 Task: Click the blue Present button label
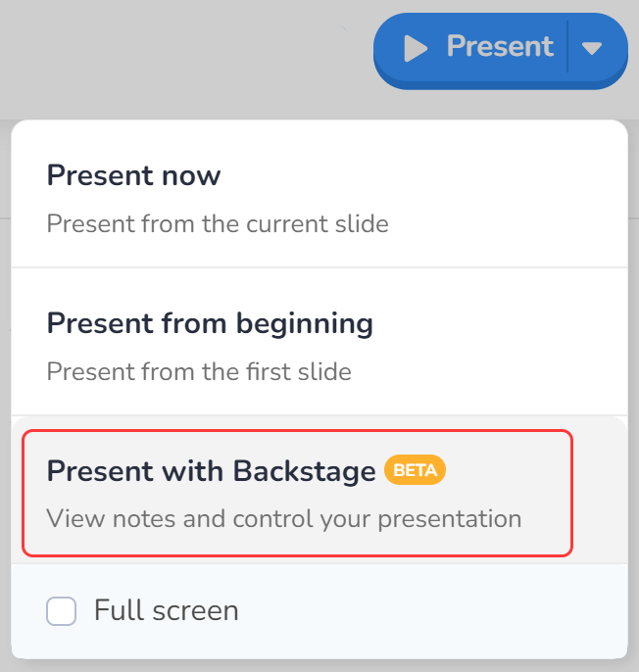pos(500,46)
